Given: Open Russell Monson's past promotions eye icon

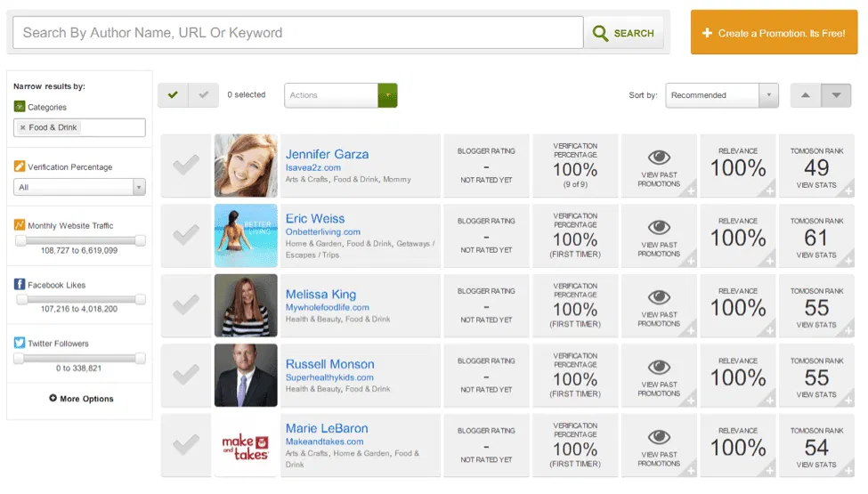Looking at the screenshot, I should click(x=659, y=367).
